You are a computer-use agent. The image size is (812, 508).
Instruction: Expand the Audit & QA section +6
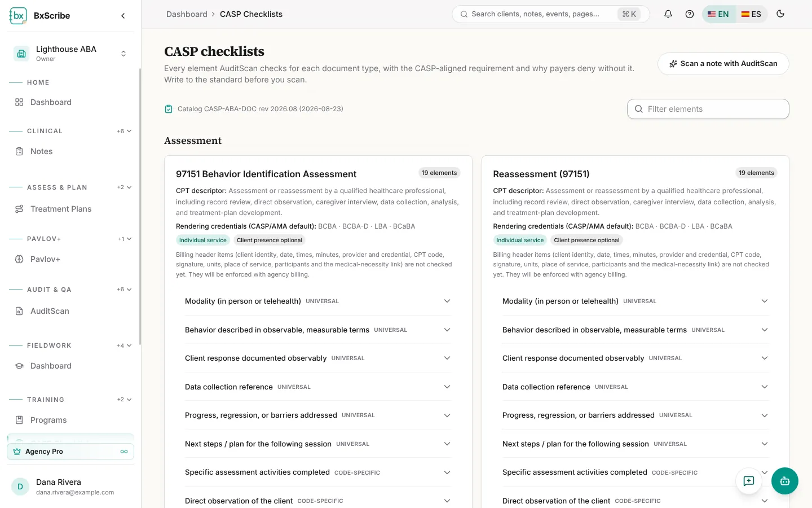(124, 290)
